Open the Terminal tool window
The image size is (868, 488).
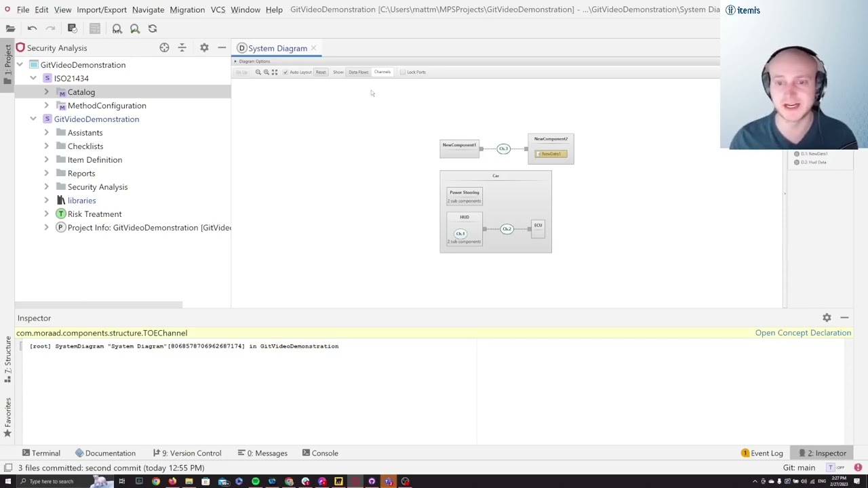[41, 453]
